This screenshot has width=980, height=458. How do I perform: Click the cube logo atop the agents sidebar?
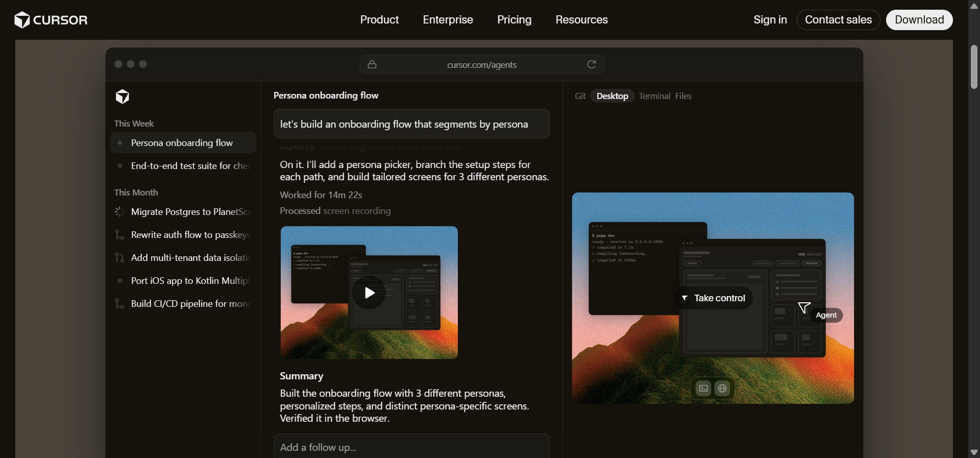pos(122,97)
